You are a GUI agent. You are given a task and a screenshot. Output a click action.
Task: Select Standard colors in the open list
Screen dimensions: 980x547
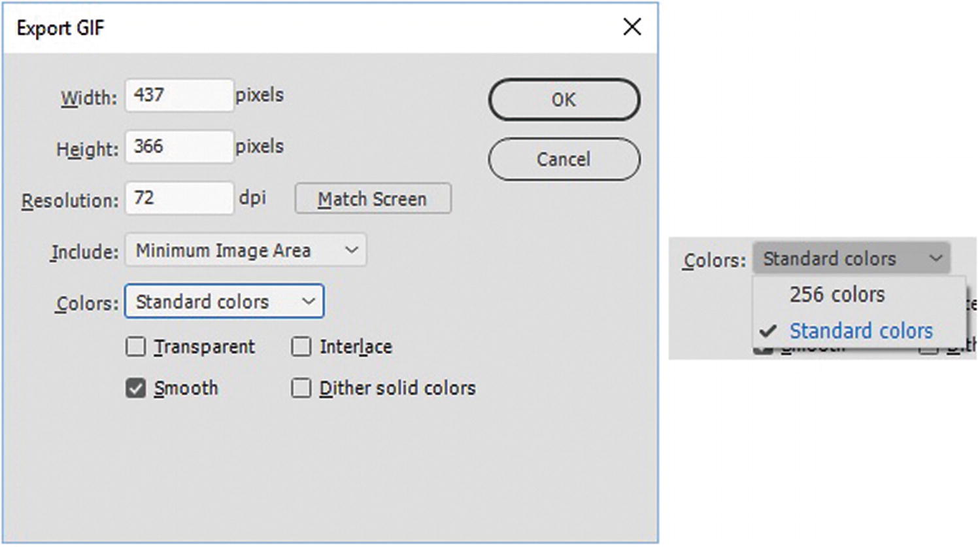[x=860, y=331]
